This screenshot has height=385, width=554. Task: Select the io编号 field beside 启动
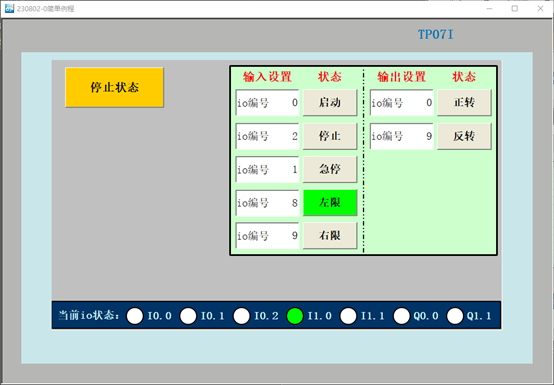pyautogui.click(x=267, y=103)
